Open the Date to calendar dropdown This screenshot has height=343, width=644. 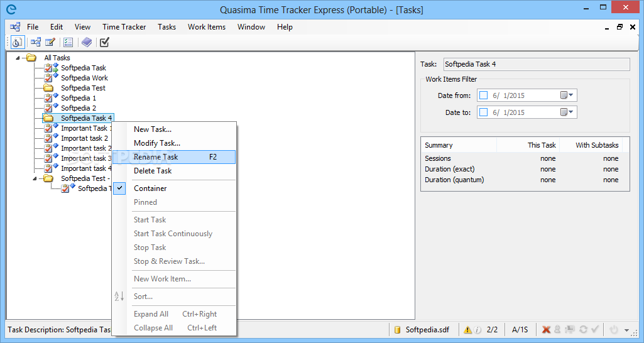pyautogui.click(x=567, y=112)
